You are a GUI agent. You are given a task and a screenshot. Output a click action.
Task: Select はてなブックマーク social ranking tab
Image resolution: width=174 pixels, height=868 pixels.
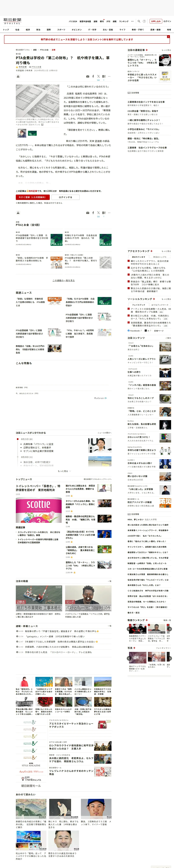coord(160,305)
